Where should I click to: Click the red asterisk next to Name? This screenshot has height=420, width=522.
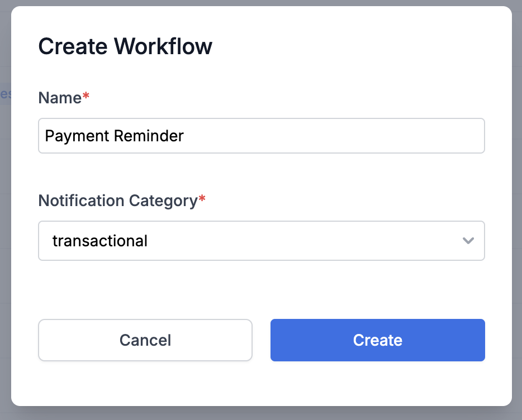click(86, 96)
